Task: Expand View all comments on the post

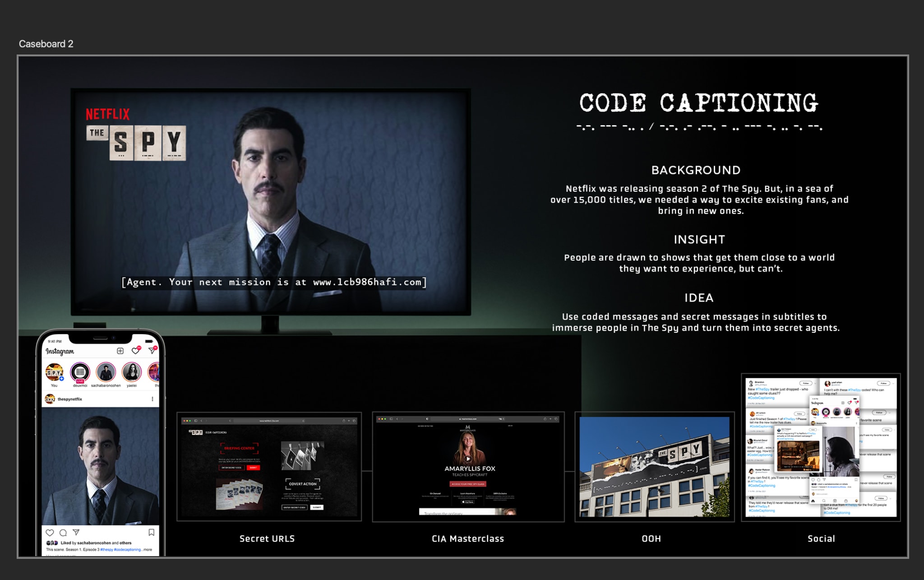Action: [x=61, y=556]
